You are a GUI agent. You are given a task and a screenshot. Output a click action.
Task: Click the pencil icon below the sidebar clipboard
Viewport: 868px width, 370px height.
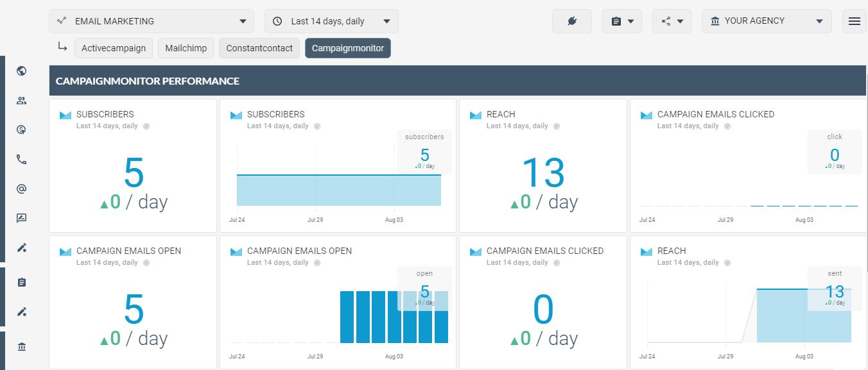point(22,312)
